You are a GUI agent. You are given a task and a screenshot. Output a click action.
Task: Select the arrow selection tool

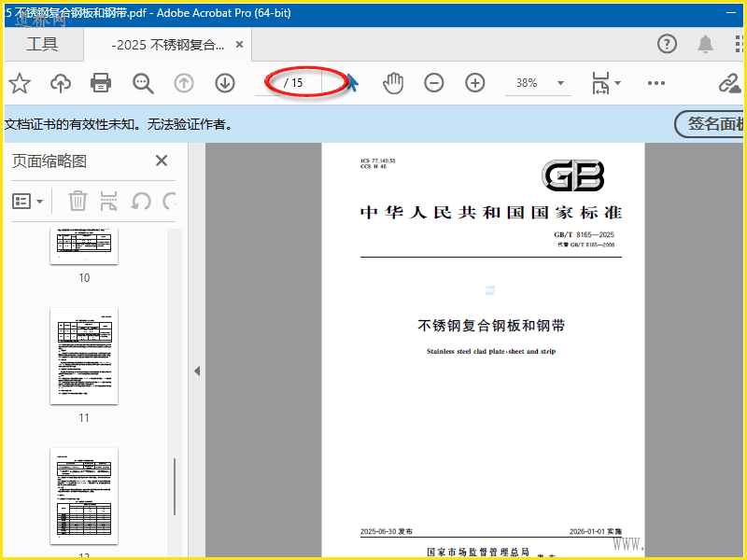[x=352, y=83]
